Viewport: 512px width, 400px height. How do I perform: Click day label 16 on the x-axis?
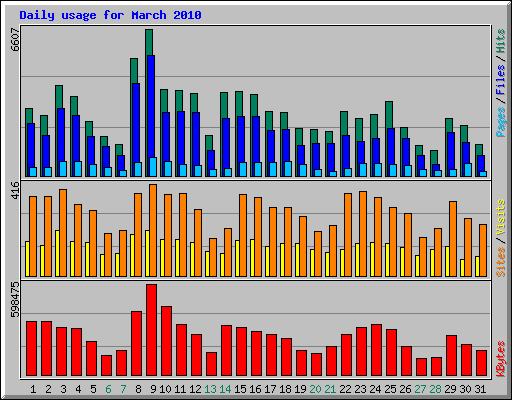coord(255,389)
